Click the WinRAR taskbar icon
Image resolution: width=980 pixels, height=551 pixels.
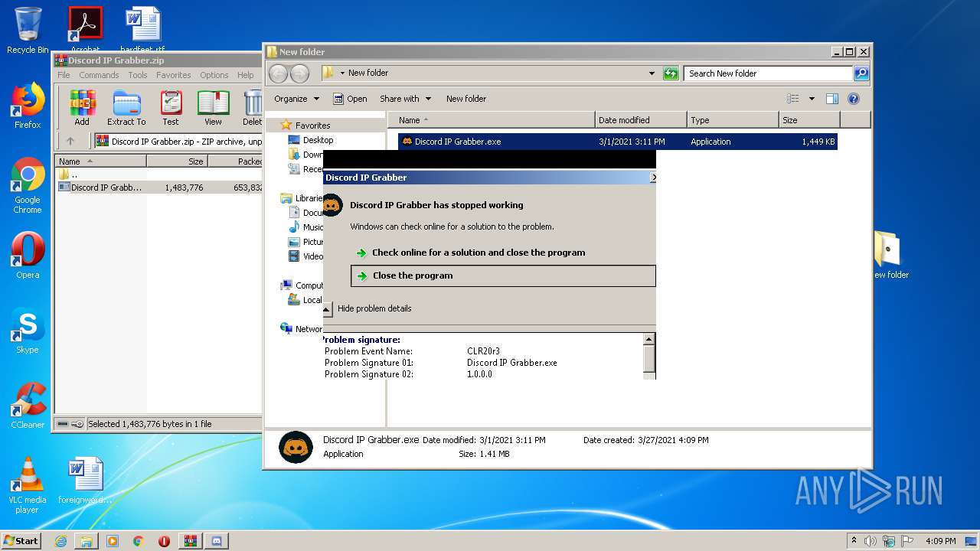tap(190, 541)
